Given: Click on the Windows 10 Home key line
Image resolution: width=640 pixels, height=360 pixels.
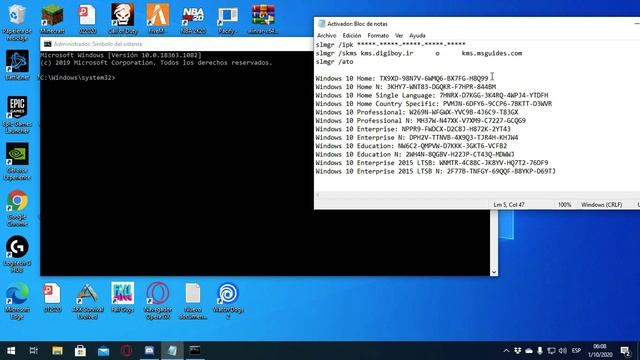Looking at the screenshot, I should [402, 78].
